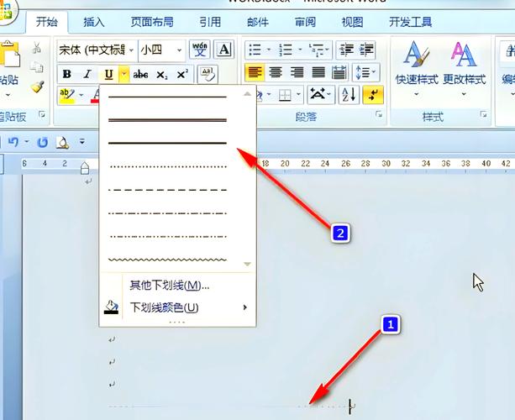The height and width of the screenshot is (420, 515).
Task: Click the Multilevel list icon
Action: point(315,50)
